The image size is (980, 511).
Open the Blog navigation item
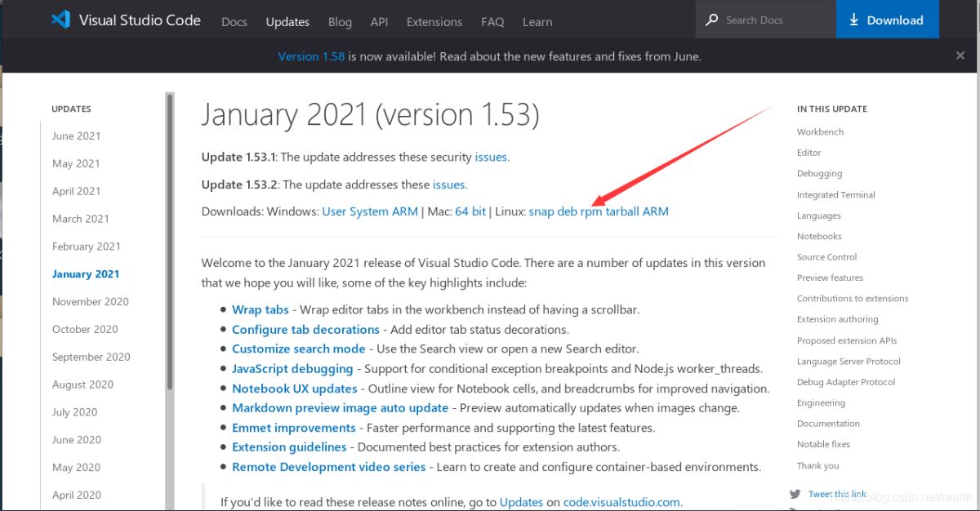coord(340,22)
